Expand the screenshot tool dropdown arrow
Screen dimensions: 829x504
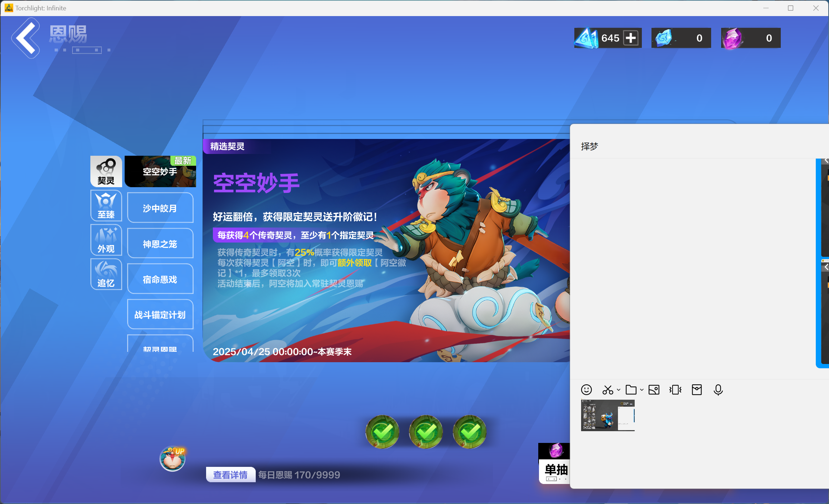pos(619,390)
